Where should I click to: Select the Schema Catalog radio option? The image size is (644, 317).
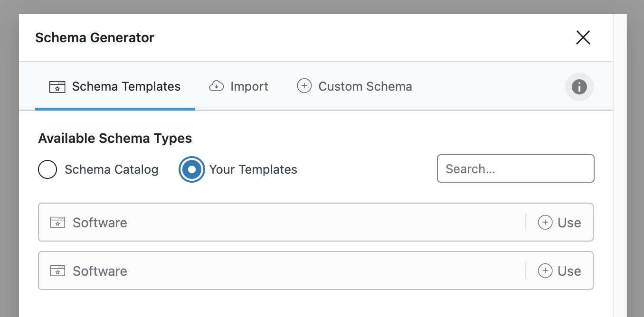(47, 169)
